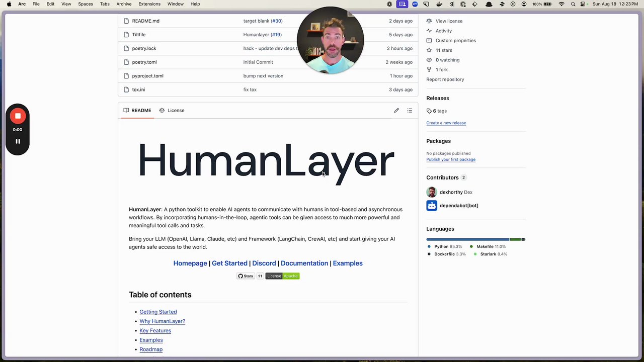
Task: Open Control Center in menu bar
Action: 584,4
